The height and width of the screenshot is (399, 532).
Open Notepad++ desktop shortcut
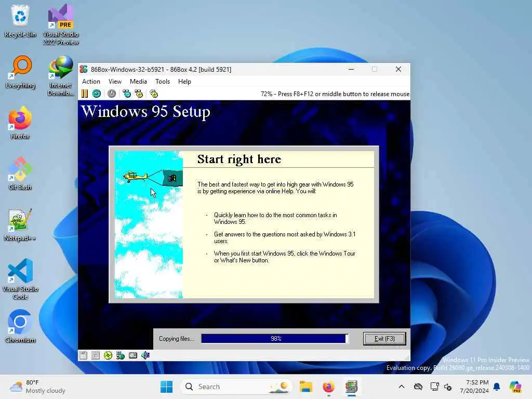coord(20,224)
